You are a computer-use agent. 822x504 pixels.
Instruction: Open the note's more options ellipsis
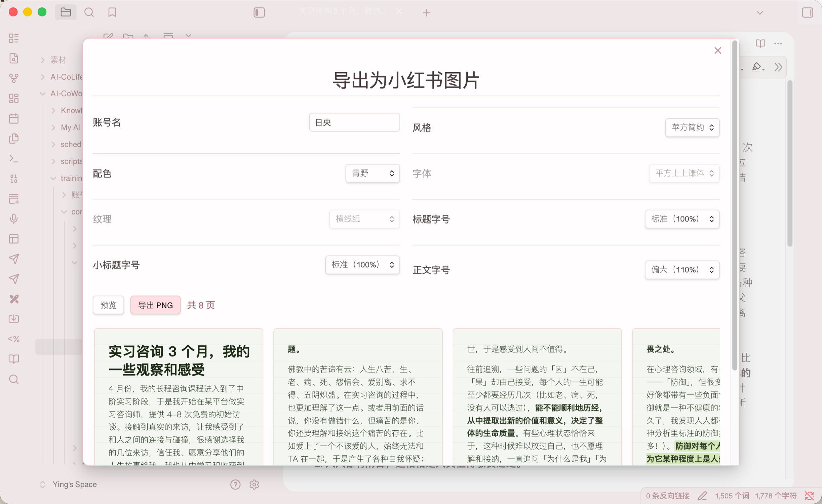(x=778, y=44)
